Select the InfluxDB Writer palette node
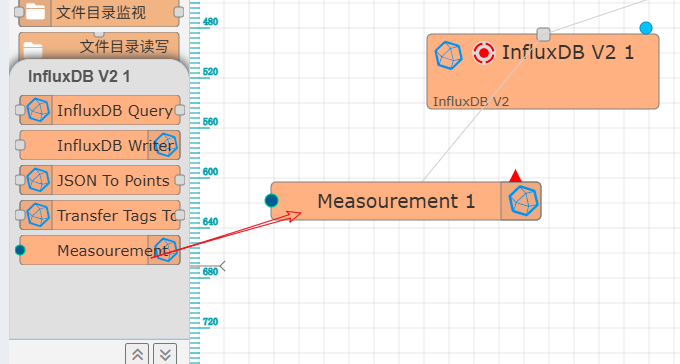Screen dimensions: 680x364 click(100, 145)
